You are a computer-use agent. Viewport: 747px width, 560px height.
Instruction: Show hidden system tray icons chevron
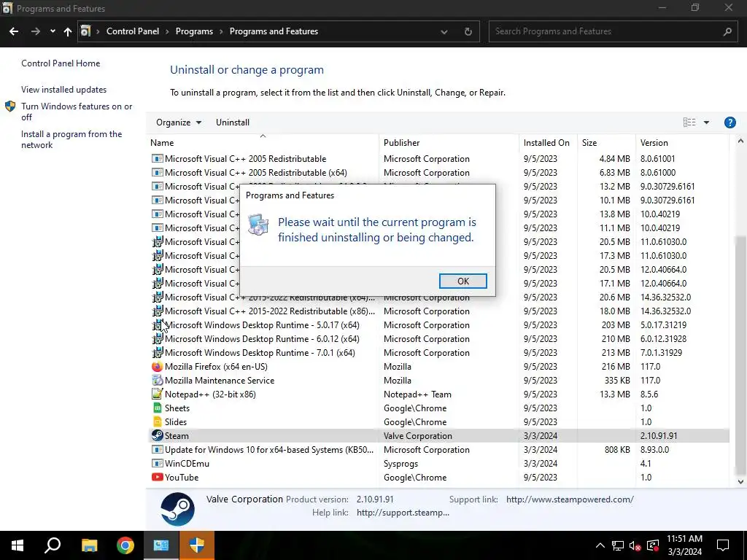pyautogui.click(x=600, y=545)
